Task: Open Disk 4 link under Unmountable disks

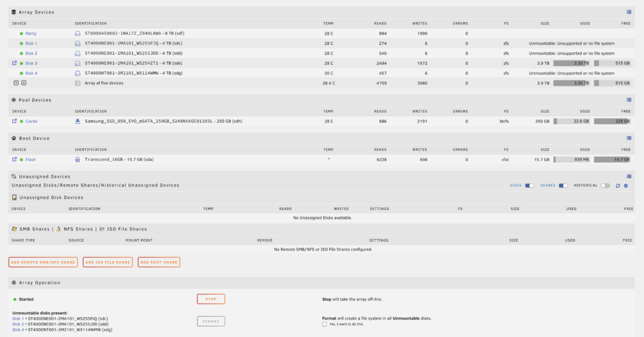Action: 18,330
